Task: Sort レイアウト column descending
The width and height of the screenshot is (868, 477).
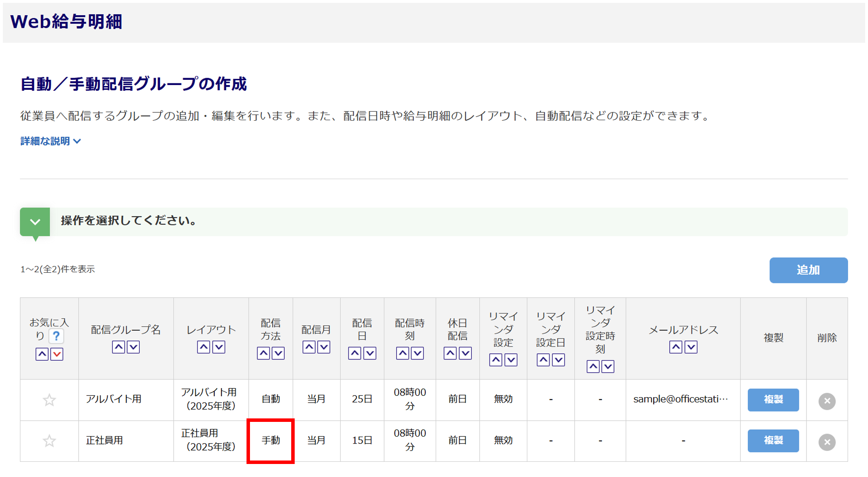Action: 219,347
